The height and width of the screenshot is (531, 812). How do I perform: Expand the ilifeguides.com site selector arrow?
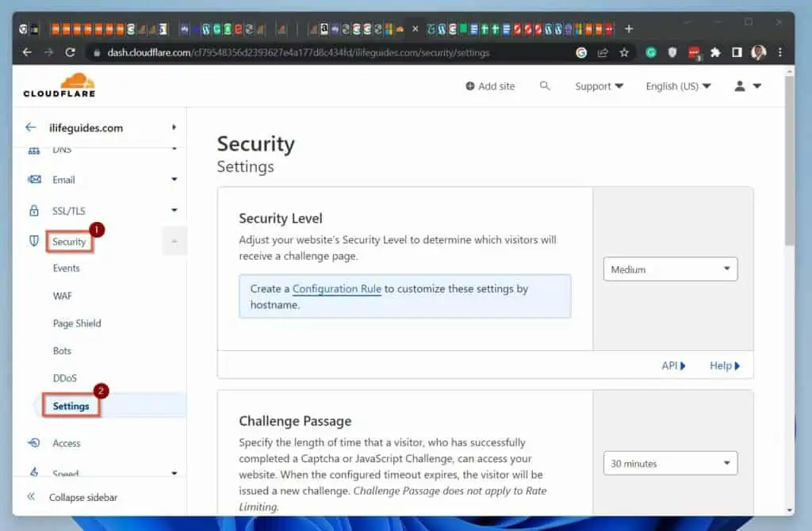[x=174, y=128]
